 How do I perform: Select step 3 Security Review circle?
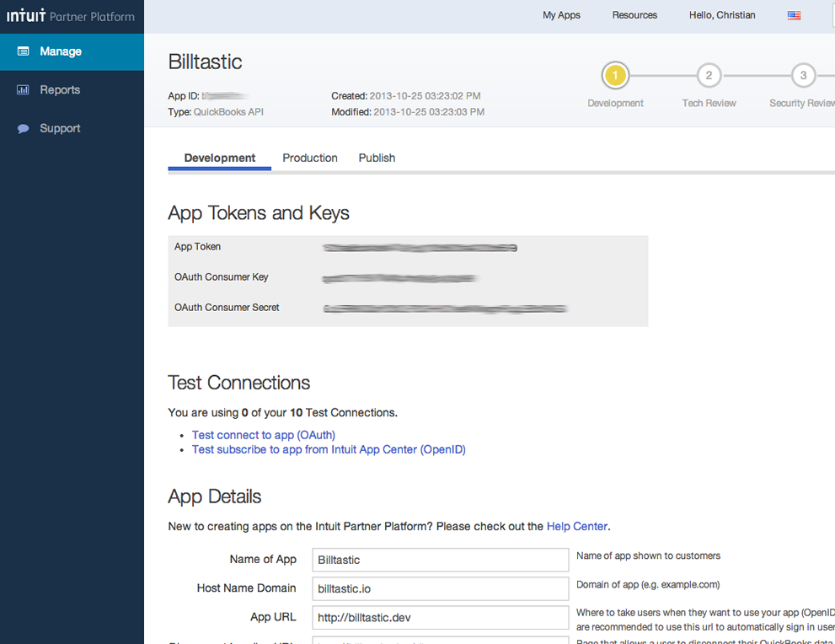(803, 76)
